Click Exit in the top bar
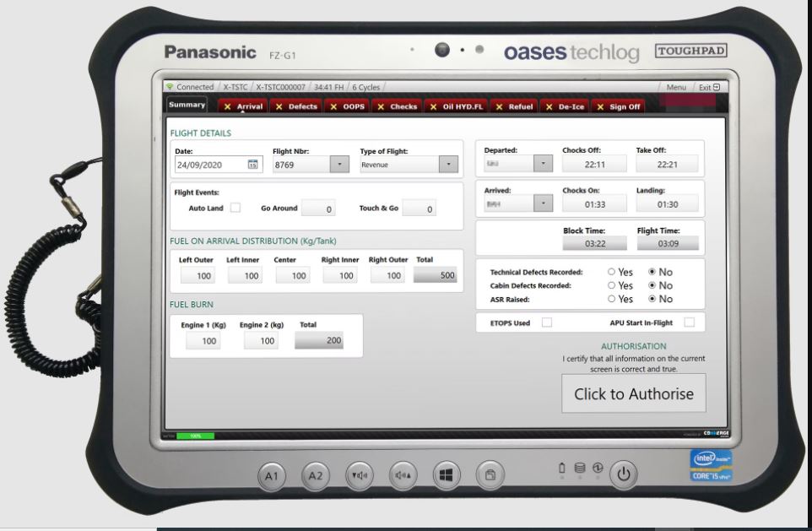The width and height of the screenshot is (812, 531). [x=709, y=87]
